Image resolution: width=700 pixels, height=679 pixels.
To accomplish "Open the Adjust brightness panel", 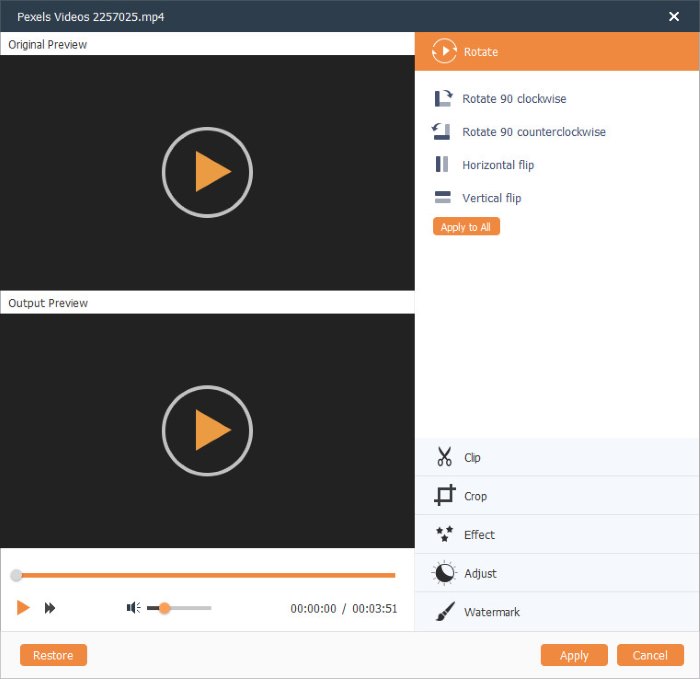I will click(x=557, y=573).
